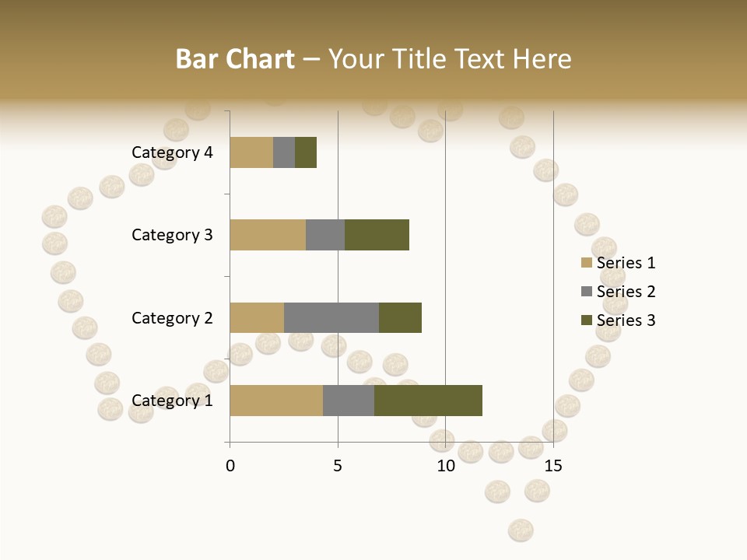747x560 pixels.
Task: Click the Series 1 legend color swatch
Action: 587,263
